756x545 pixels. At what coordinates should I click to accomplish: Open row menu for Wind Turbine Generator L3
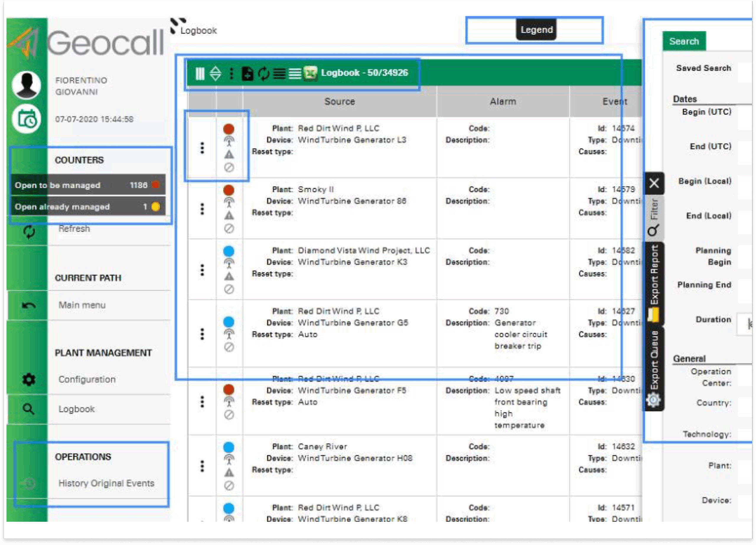202,148
